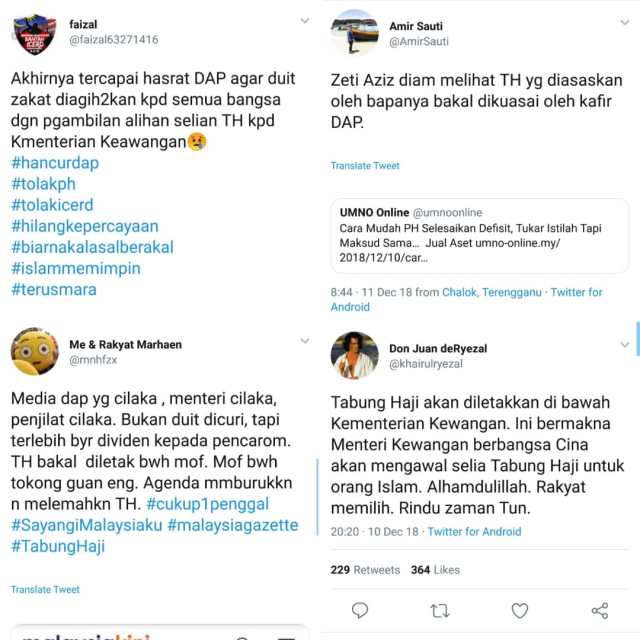View the 229 Retweets list
This screenshot has height=640, width=640.
pos(365,570)
